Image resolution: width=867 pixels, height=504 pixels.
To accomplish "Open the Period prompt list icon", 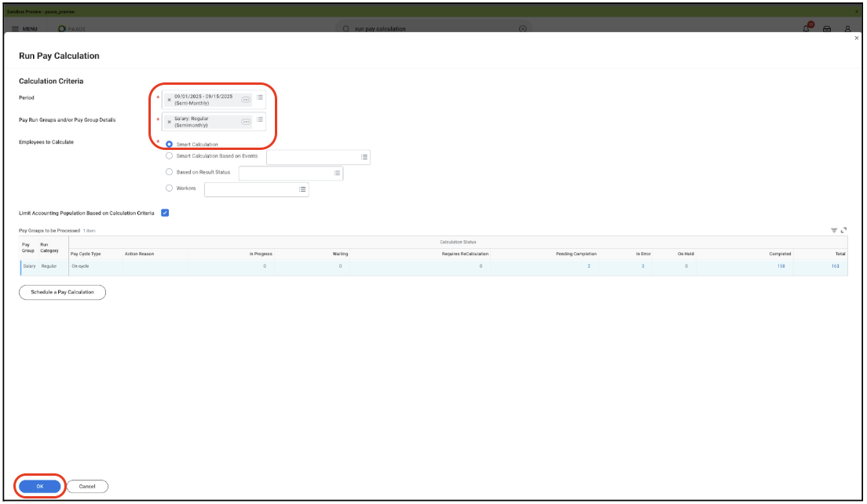I will pyautogui.click(x=259, y=98).
